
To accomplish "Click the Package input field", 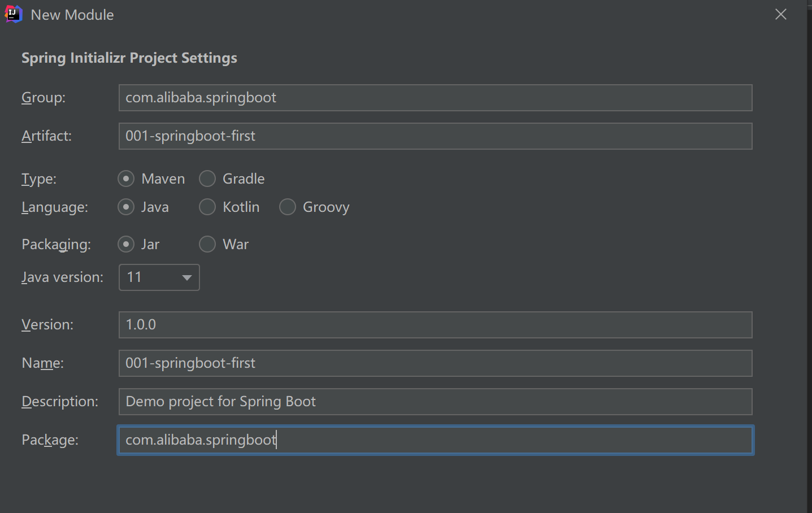I will pyautogui.click(x=435, y=440).
